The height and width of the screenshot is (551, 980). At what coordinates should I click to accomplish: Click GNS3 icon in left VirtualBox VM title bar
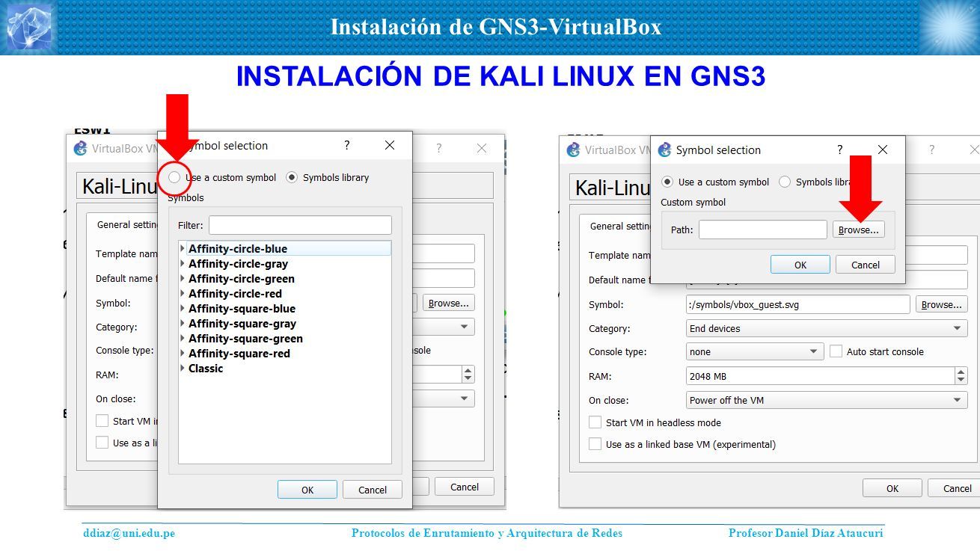[x=80, y=148]
